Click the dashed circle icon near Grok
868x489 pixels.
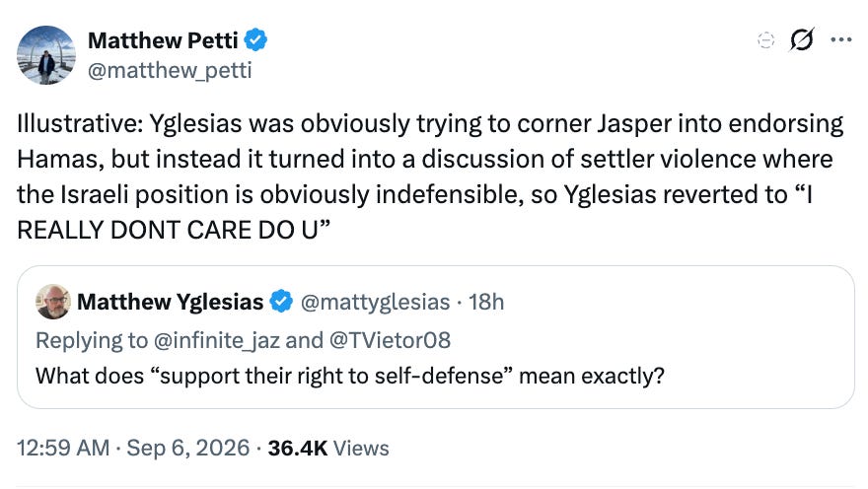(x=765, y=40)
